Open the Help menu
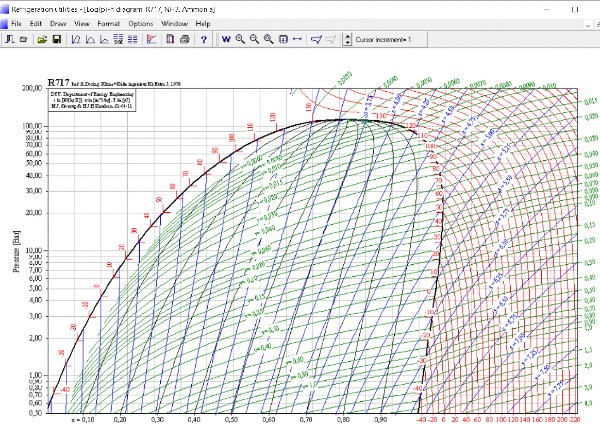600x424 pixels. (203, 23)
